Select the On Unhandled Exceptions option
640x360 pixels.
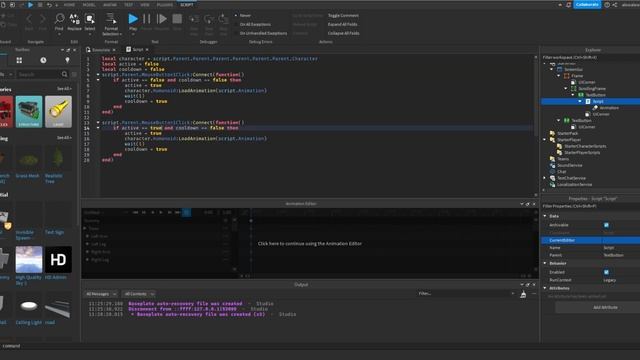click(x=263, y=33)
